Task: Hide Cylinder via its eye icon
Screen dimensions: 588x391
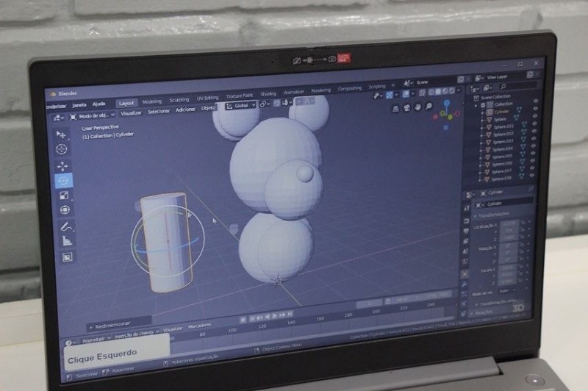Action: 535,108
